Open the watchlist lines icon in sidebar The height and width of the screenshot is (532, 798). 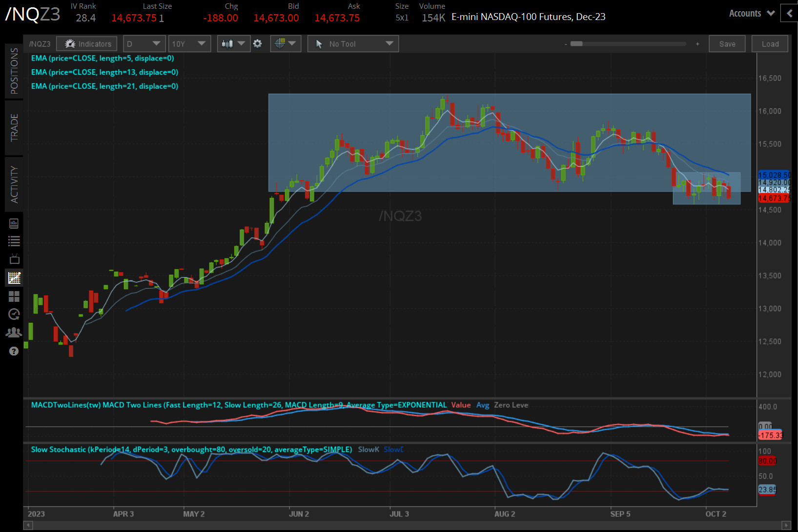(x=14, y=241)
